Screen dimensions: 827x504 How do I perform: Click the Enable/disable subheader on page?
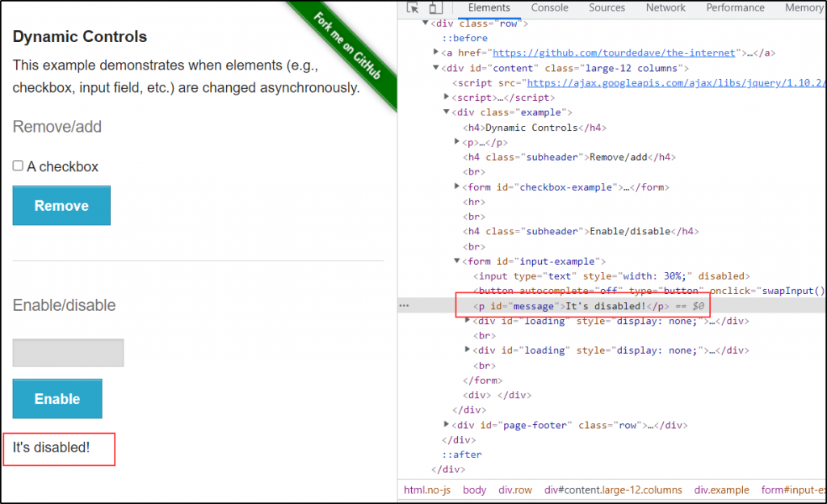pos(64,305)
